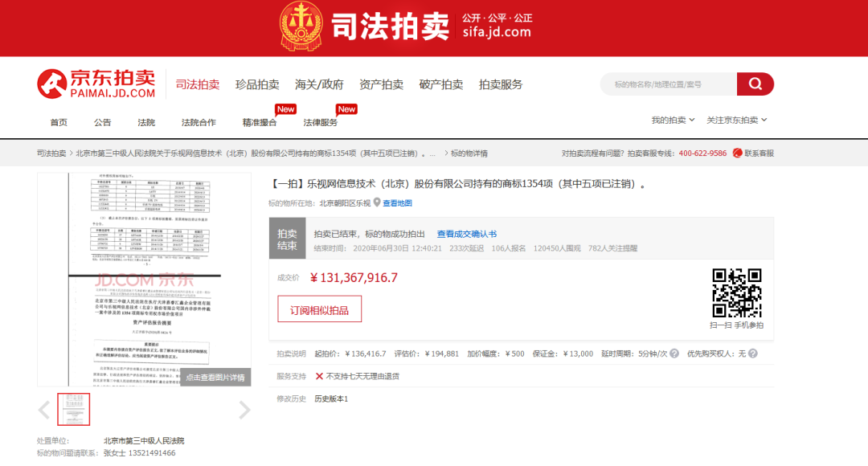Open 精准撮合 in the sub navigation

[x=260, y=122]
